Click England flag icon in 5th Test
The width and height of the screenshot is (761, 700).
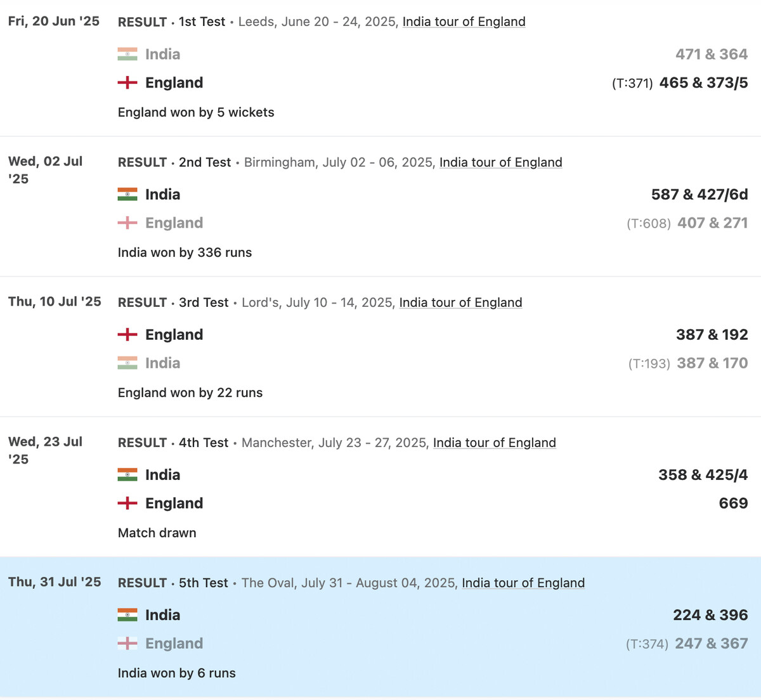(x=127, y=644)
